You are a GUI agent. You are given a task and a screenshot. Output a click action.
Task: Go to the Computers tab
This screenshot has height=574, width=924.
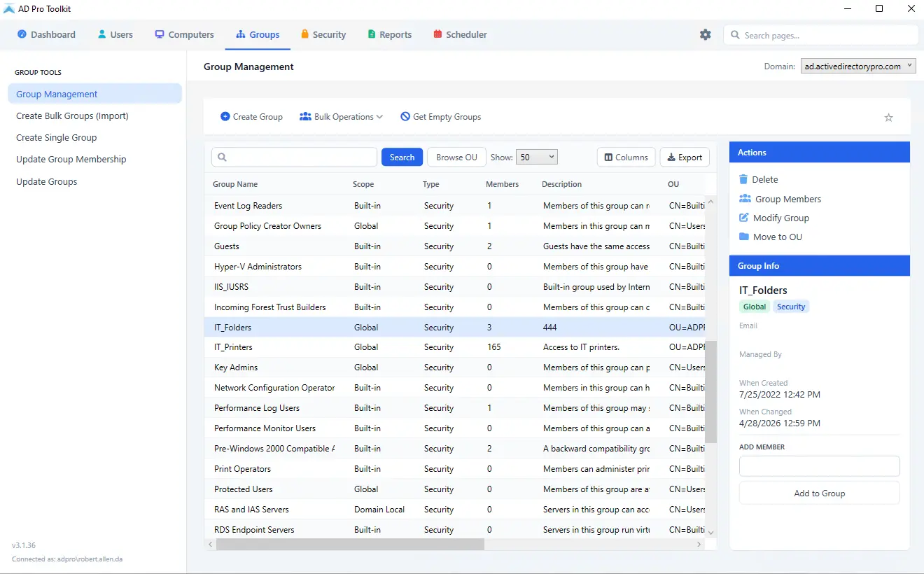pyautogui.click(x=185, y=34)
